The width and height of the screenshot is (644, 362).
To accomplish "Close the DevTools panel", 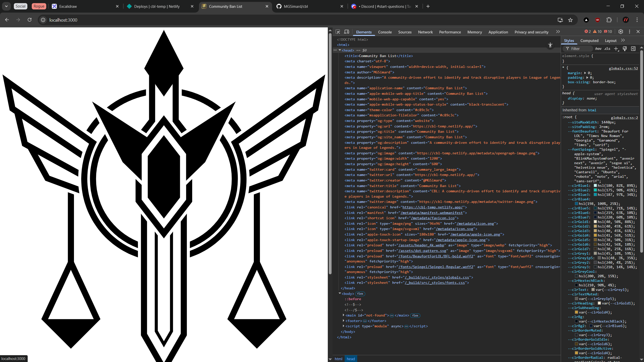I will click(x=638, y=32).
